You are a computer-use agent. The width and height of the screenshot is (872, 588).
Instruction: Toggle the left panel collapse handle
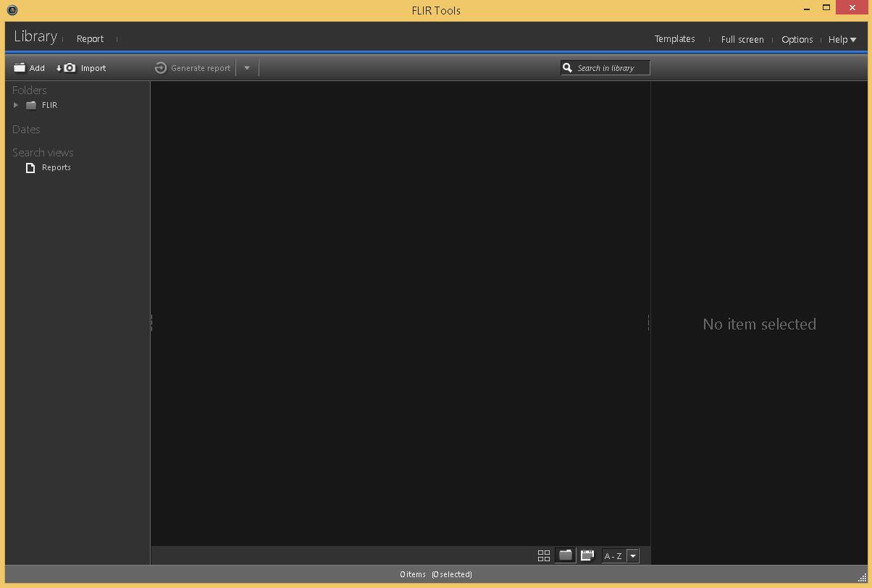click(x=151, y=322)
